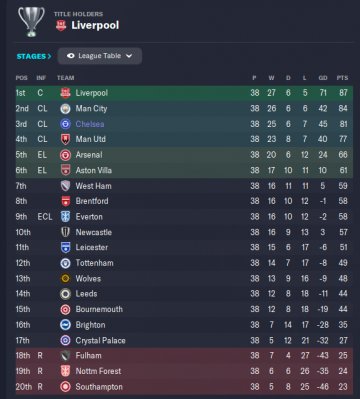Expand the dropdown arrow next to League Table
This screenshot has height=399, width=360.
(129, 56)
